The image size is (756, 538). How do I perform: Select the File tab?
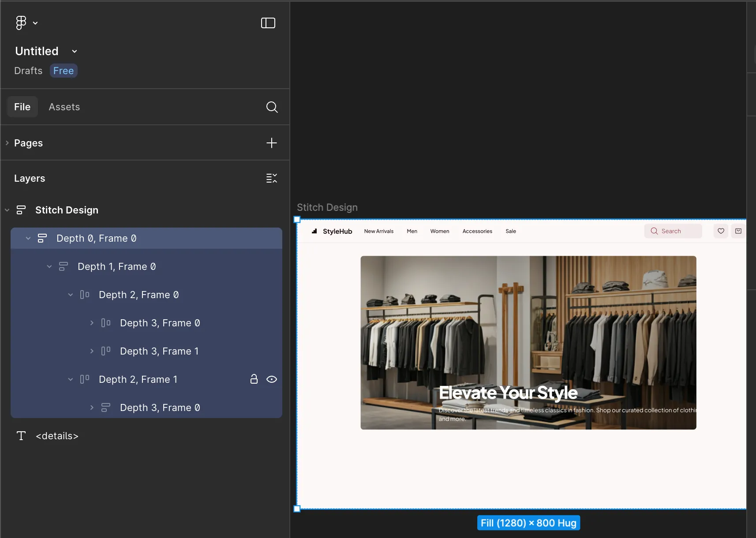(22, 107)
